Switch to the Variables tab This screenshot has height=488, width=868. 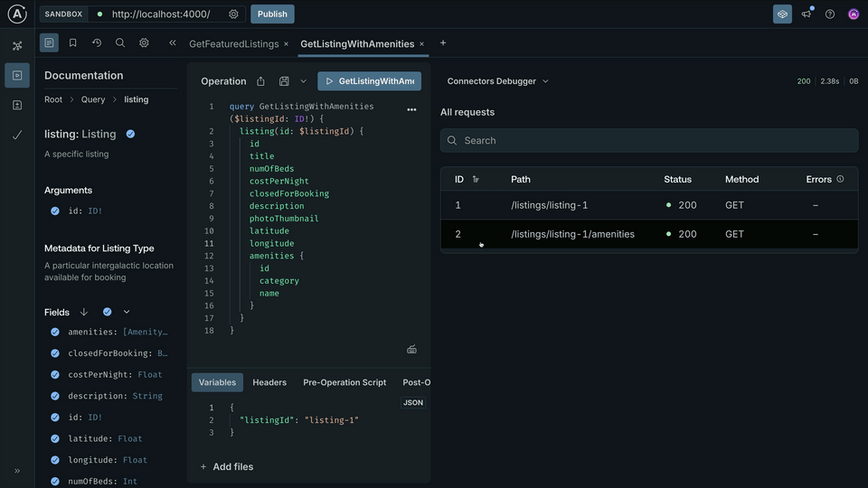217,382
